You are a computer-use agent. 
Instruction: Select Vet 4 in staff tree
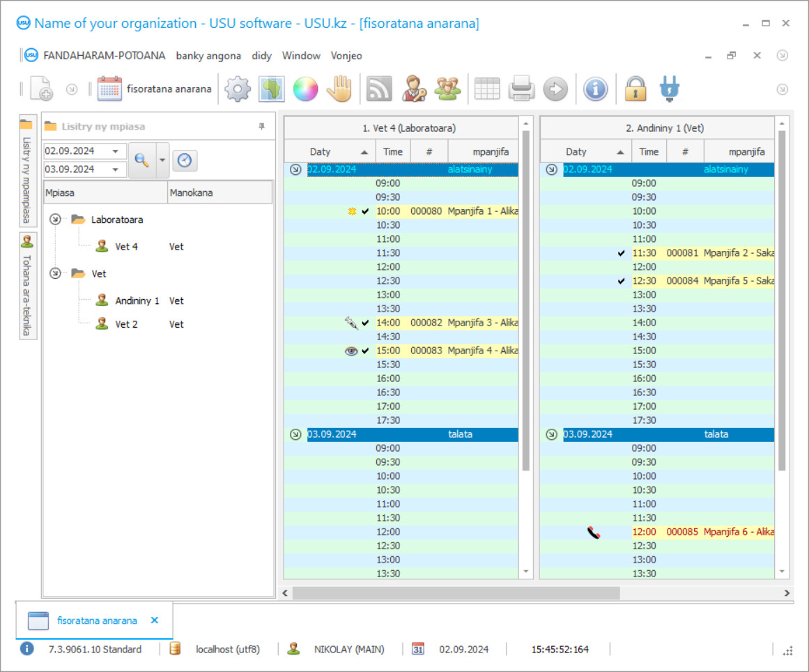click(126, 247)
